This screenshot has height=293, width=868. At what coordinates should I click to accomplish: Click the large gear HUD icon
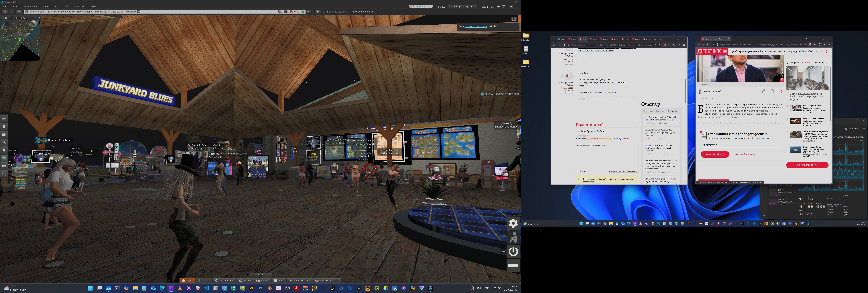(x=513, y=223)
